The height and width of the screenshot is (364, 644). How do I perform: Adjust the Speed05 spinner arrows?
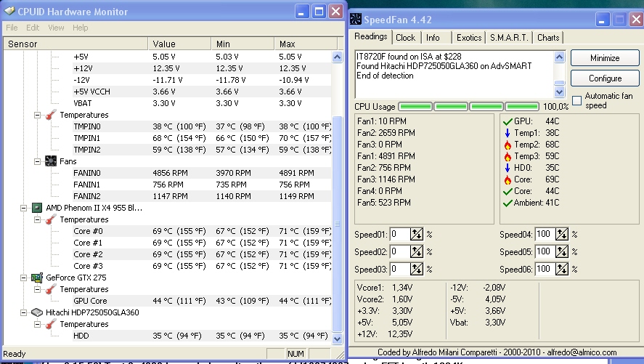pyautogui.click(x=562, y=251)
